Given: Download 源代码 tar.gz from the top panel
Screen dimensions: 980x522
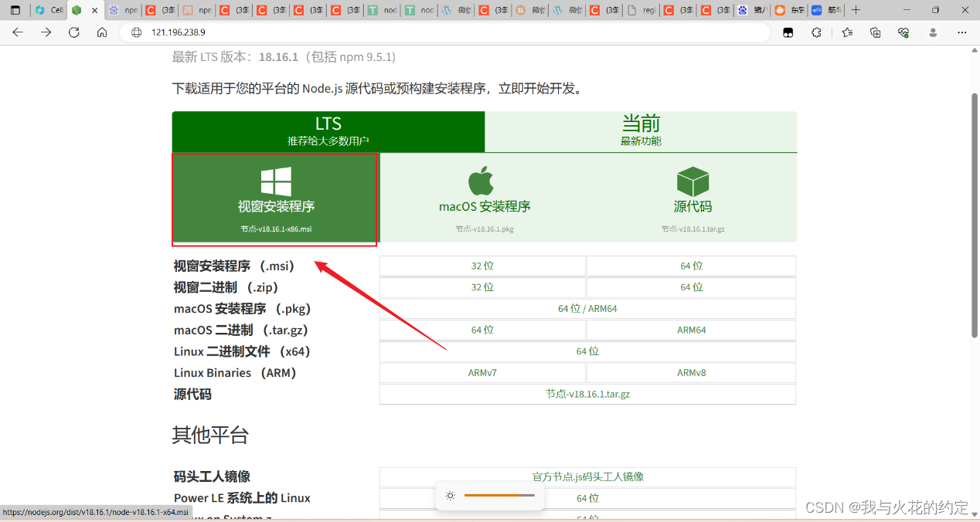Looking at the screenshot, I should click(x=692, y=198).
